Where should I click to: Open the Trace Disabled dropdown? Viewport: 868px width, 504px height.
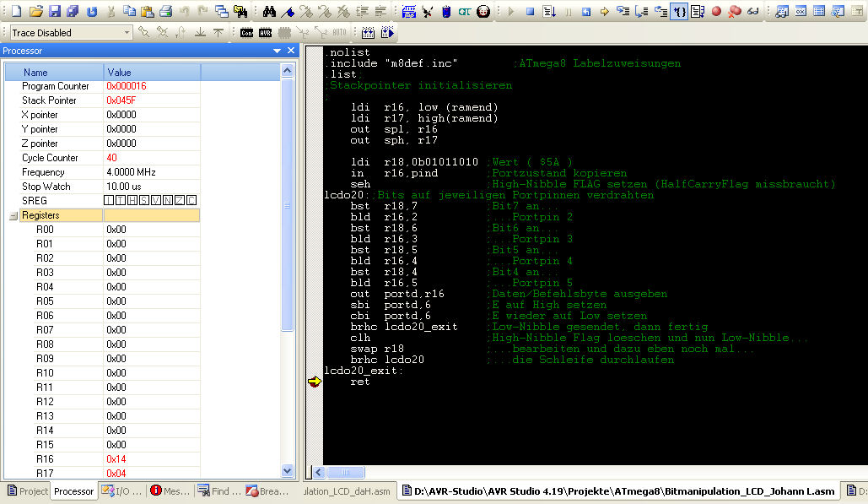127,33
